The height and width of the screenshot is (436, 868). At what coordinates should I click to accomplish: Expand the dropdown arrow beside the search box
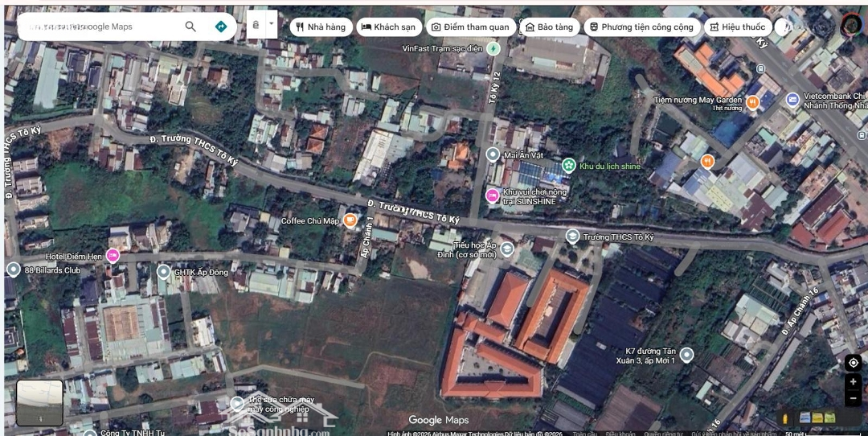[x=271, y=25]
